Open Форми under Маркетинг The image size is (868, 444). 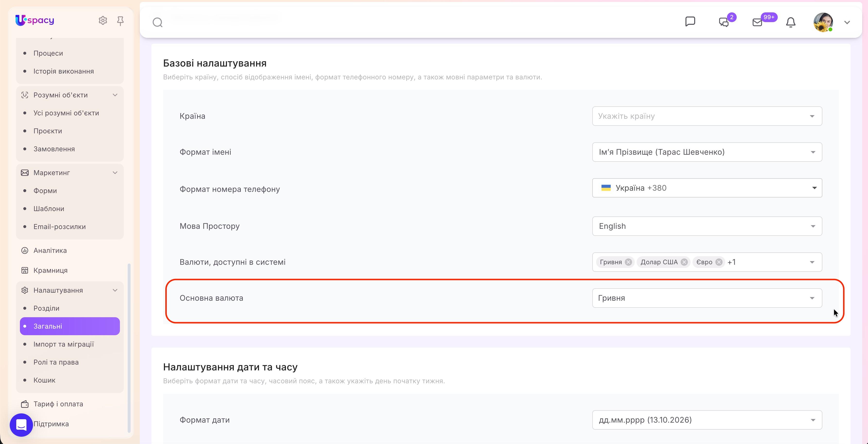pos(45,190)
